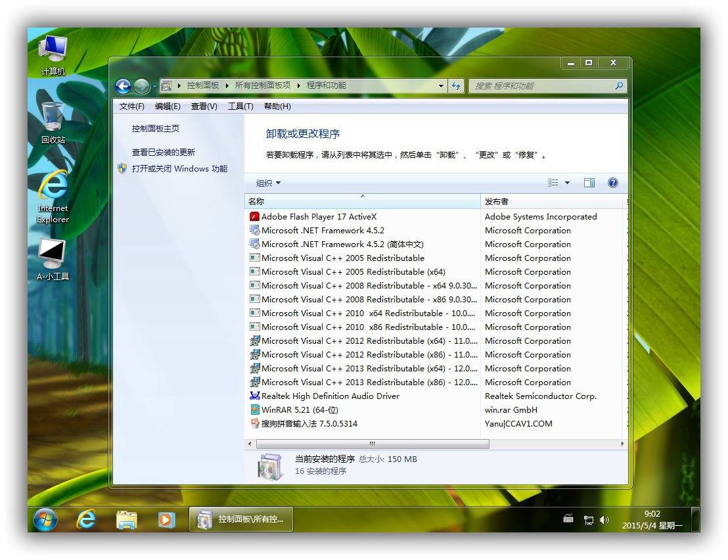Select Visual C++ 2008 Redistributable x64 icon

pyautogui.click(x=254, y=285)
